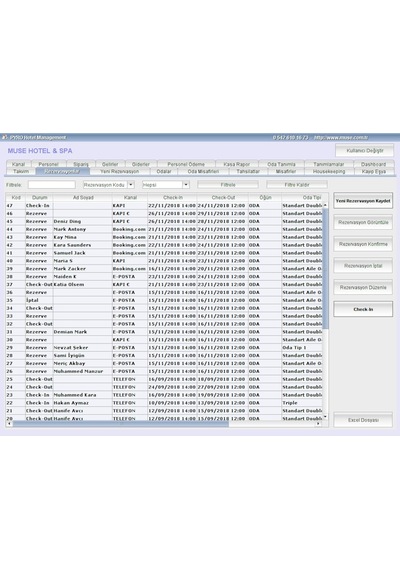This screenshot has width=400, height=570.
Task: Go to the Dashboard tab
Action: [x=373, y=164]
